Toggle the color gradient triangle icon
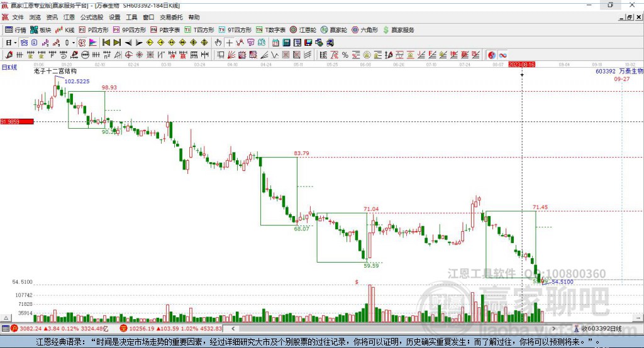The width and height of the screenshot is (644, 348). (93, 43)
